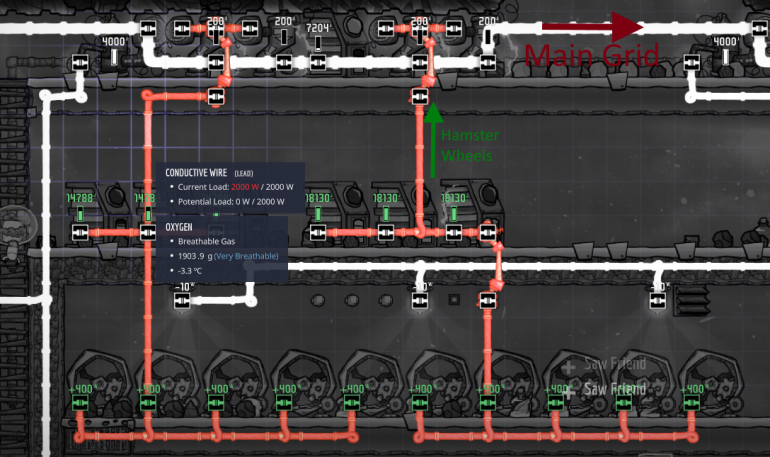Image resolution: width=770 pixels, height=457 pixels.
Task: Click the transformer connector under the Hamster Wheels arrow
Action: pos(419,97)
